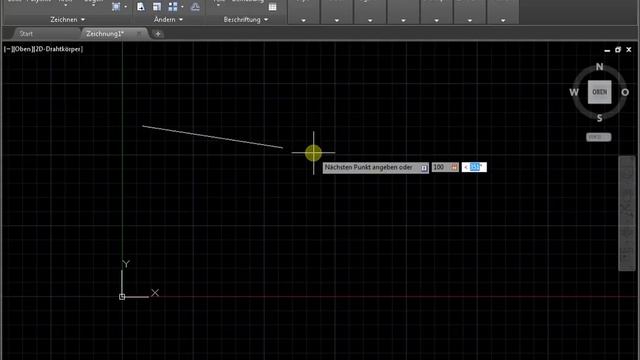The height and width of the screenshot is (360, 640).
Task: Click the four-squares array icon in Ändern
Action: point(173,7)
